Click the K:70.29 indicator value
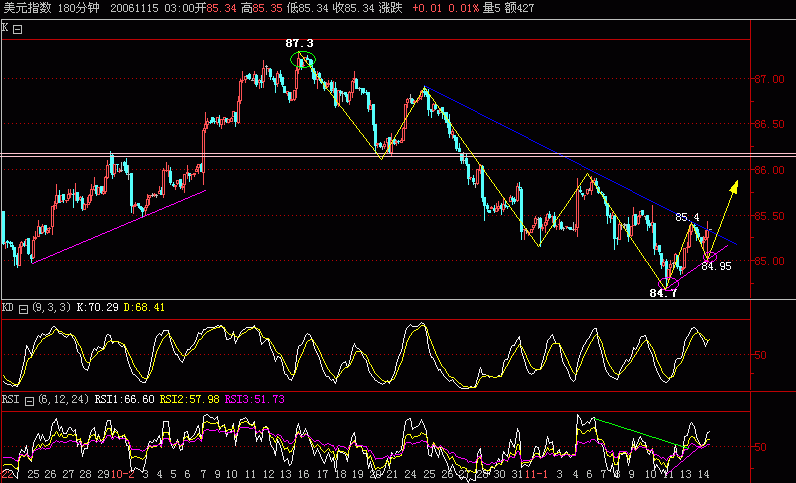 tap(97, 308)
